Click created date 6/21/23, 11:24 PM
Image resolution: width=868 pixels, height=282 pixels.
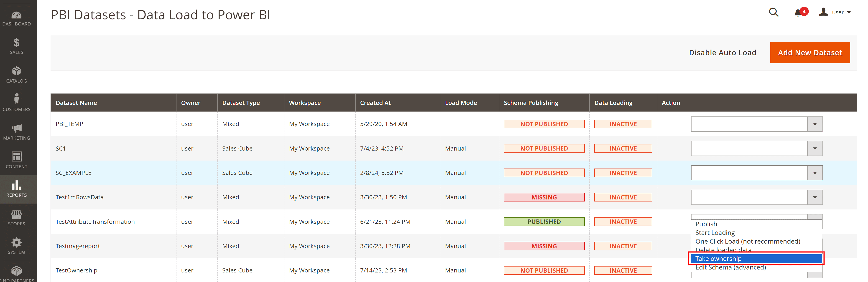click(385, 222)
